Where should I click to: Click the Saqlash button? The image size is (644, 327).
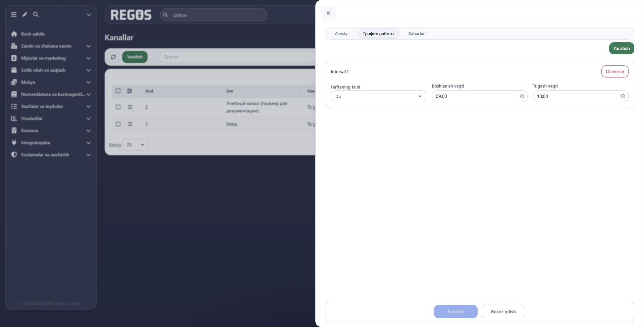tap(455, 312)
